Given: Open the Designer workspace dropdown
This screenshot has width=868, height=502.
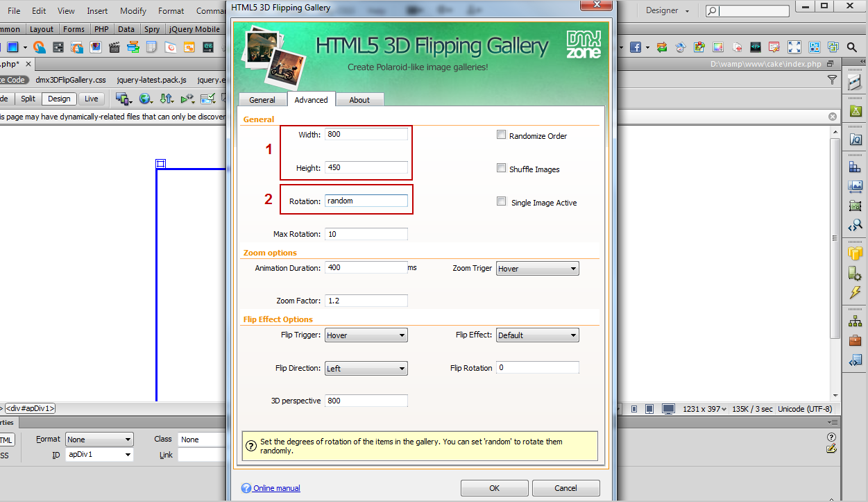Looking at the screenshot, I should point(667,10).
